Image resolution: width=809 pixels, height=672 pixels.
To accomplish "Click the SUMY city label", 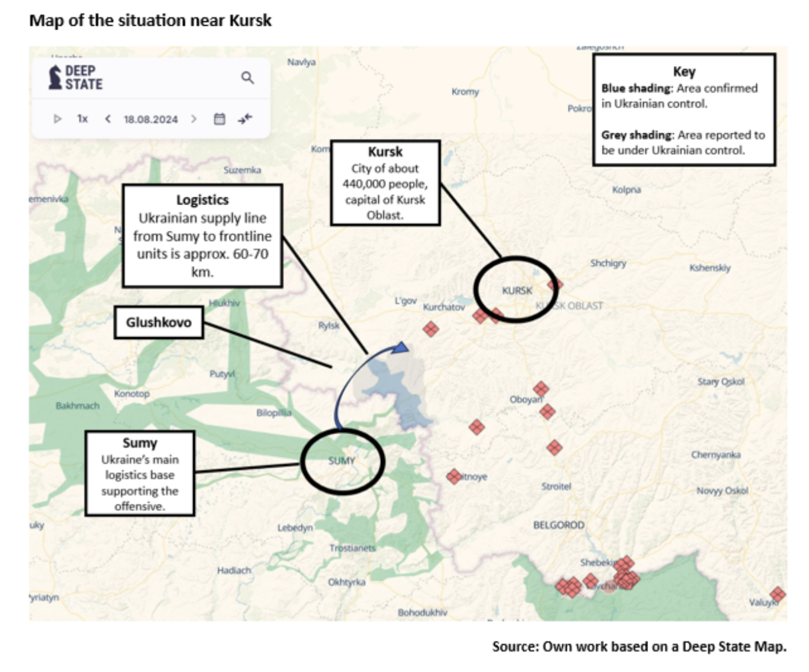I will [341, 460].
